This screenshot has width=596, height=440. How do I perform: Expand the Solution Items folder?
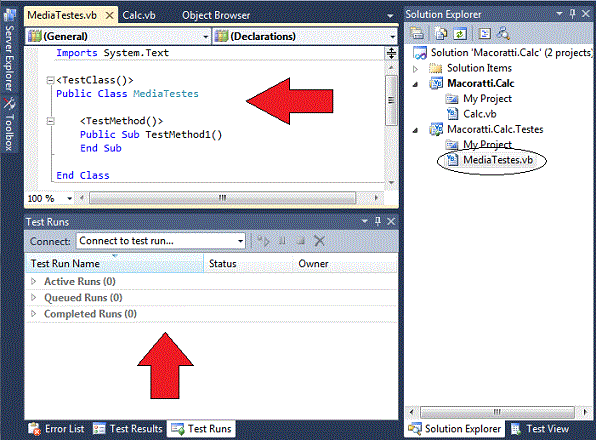415,69
